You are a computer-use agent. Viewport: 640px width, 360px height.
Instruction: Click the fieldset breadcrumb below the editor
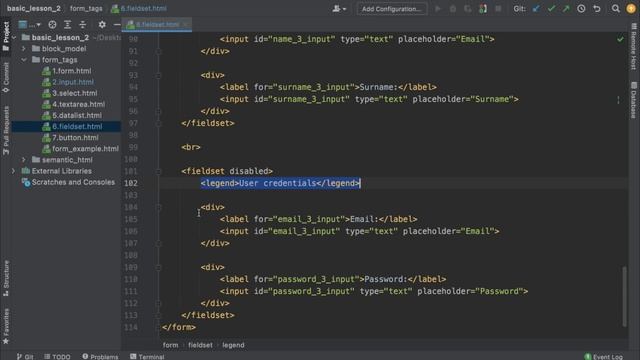pyautogui.click(x=200, y=345)
